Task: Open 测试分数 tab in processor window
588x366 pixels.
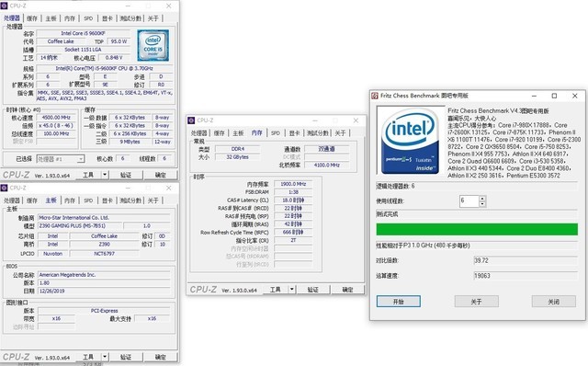Action: 130,18
